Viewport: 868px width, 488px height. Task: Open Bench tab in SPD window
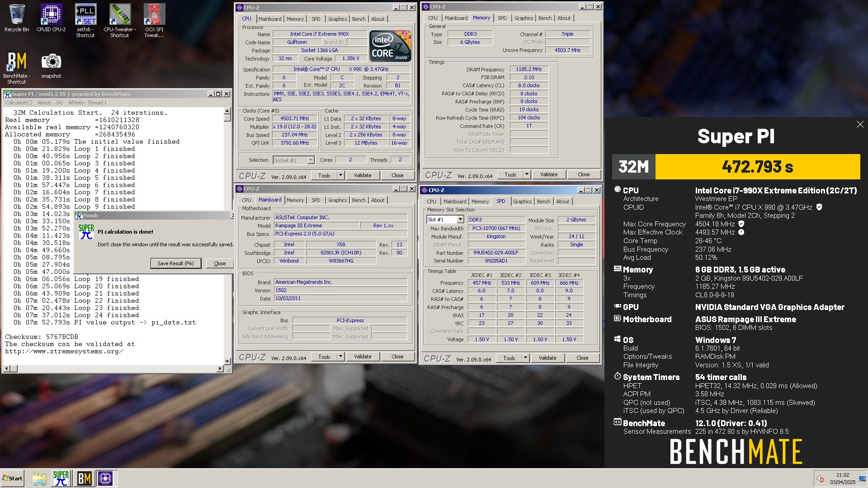543,202
